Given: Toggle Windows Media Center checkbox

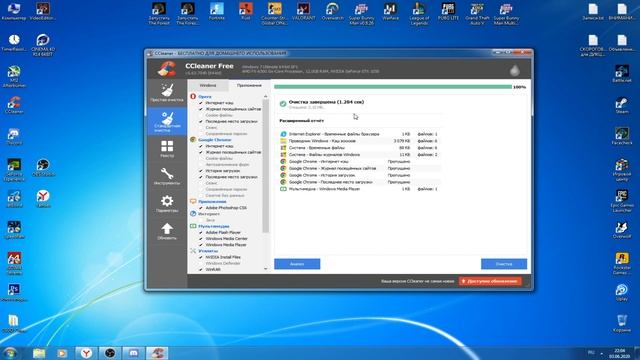Looking at the screenshot, I should point(201,238).
